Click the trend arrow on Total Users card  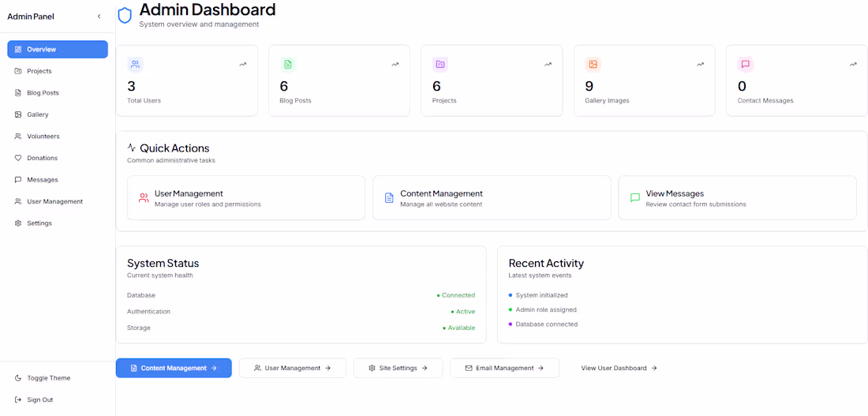click(243, 65)
